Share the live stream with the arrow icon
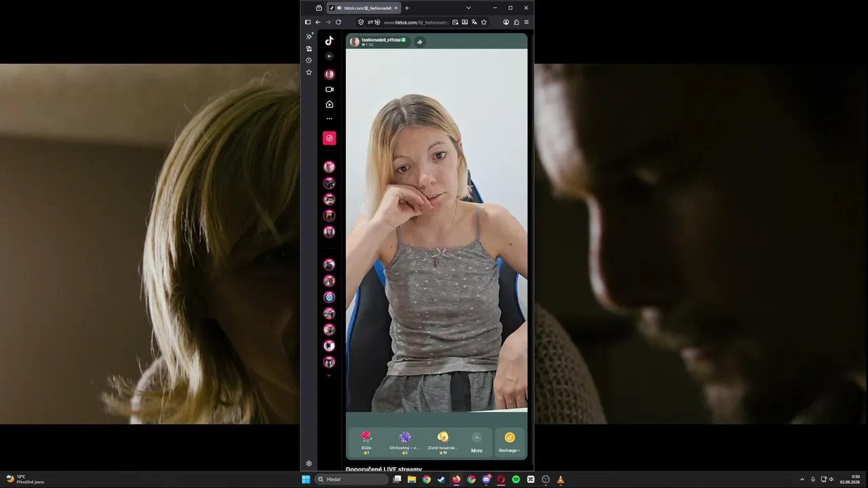The width and height of the screenshot is (868, 488). pos(420,42)
